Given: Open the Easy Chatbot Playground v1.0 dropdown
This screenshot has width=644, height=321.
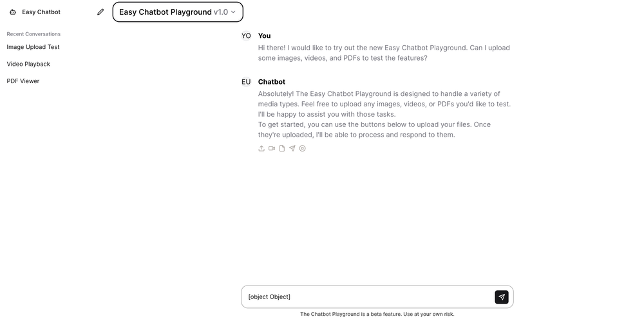Looking at the screenshot, I should pyautogui.click(x=178, y=12).
